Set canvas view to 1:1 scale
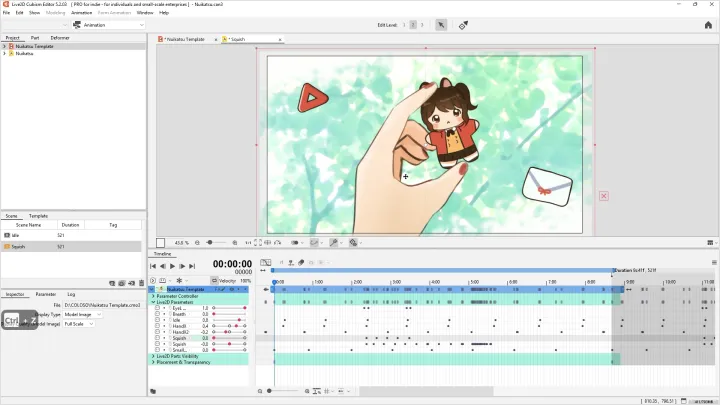720x405 pixels. 248,242
